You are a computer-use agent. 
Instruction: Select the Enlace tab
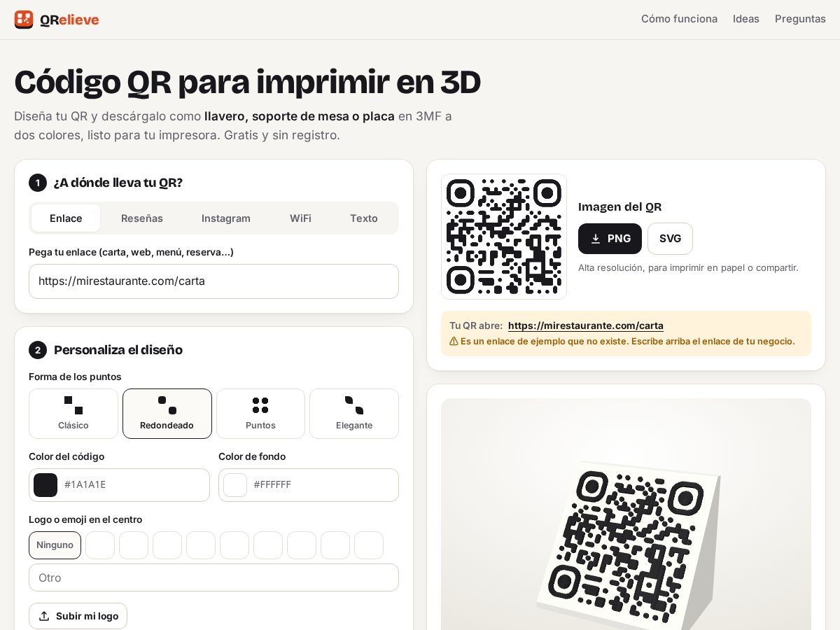click(66, 218)
